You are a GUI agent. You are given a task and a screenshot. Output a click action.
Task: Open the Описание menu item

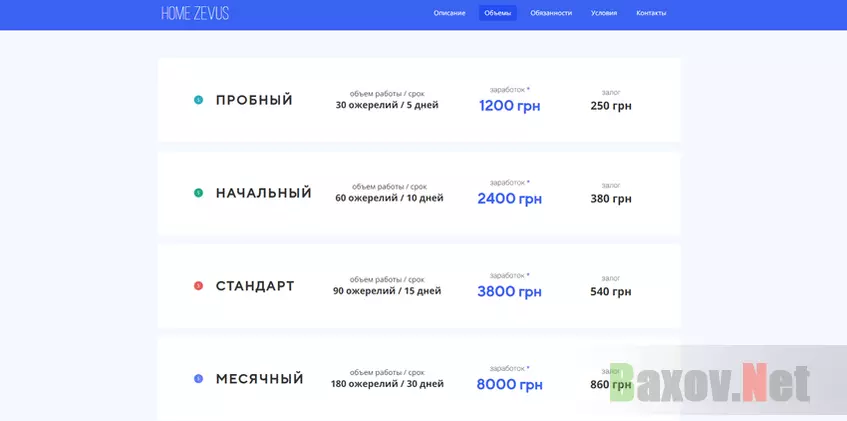pos(449,13)
